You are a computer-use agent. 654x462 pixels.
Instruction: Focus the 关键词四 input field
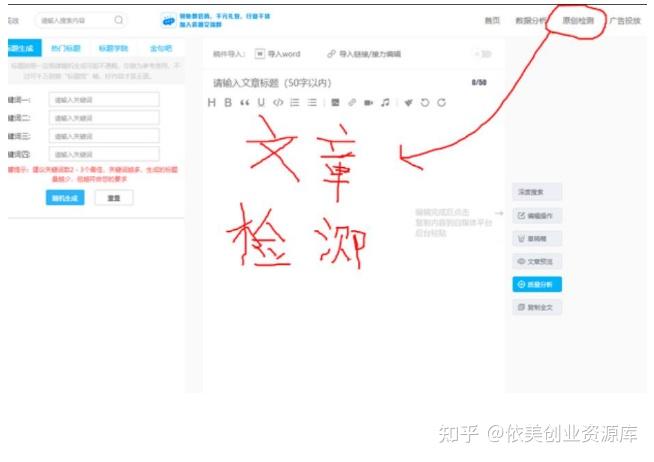(x=104, y=154)
